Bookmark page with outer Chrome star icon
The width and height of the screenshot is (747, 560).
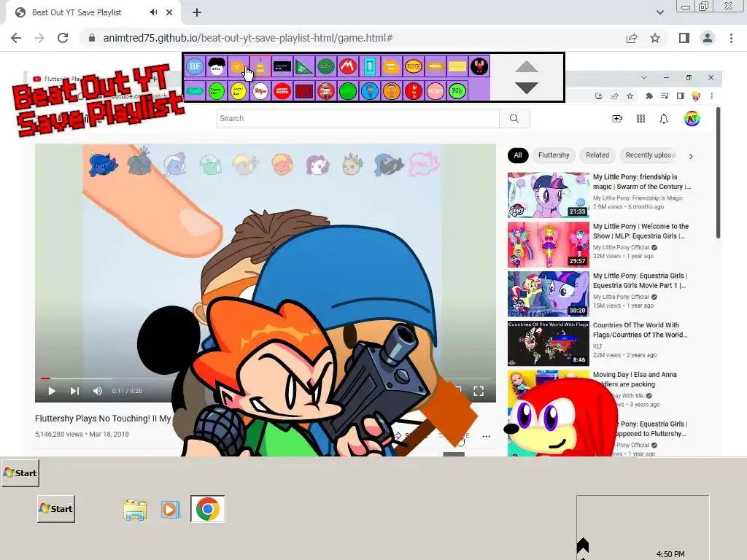(655, 38)
